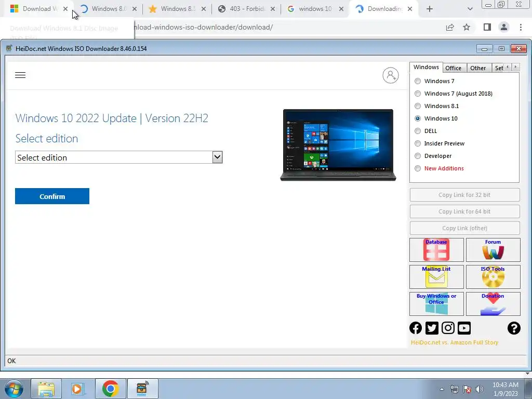The height and width of the screenshot is (399, 532).
Task: Select the DELL radio button
Action: coord(418,131)
